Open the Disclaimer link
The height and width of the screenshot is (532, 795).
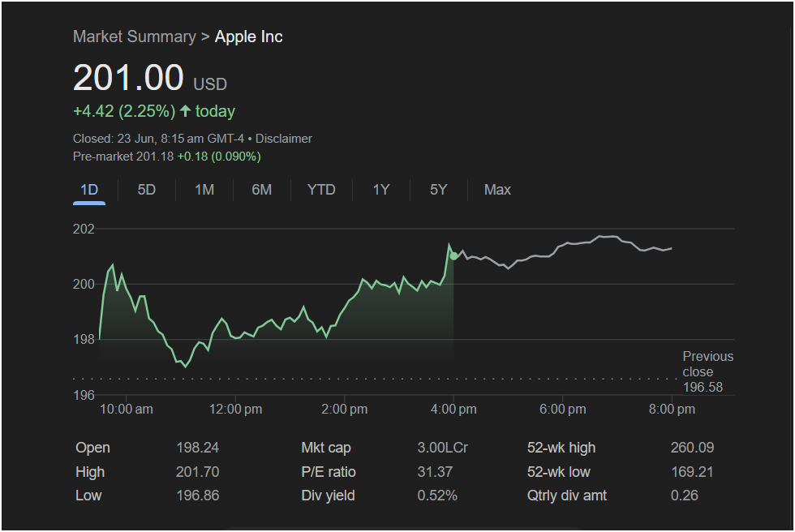(x=283, y=139)
